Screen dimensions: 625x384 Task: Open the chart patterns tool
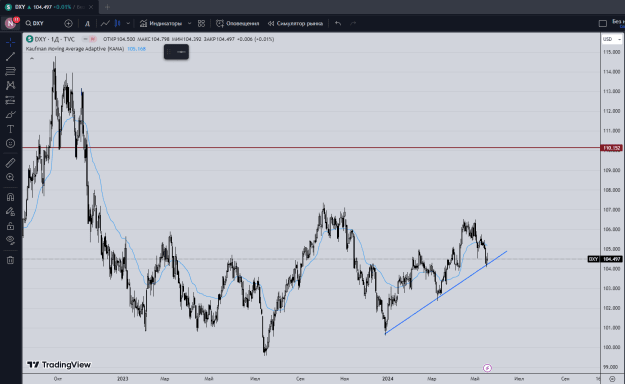(10, 85)
